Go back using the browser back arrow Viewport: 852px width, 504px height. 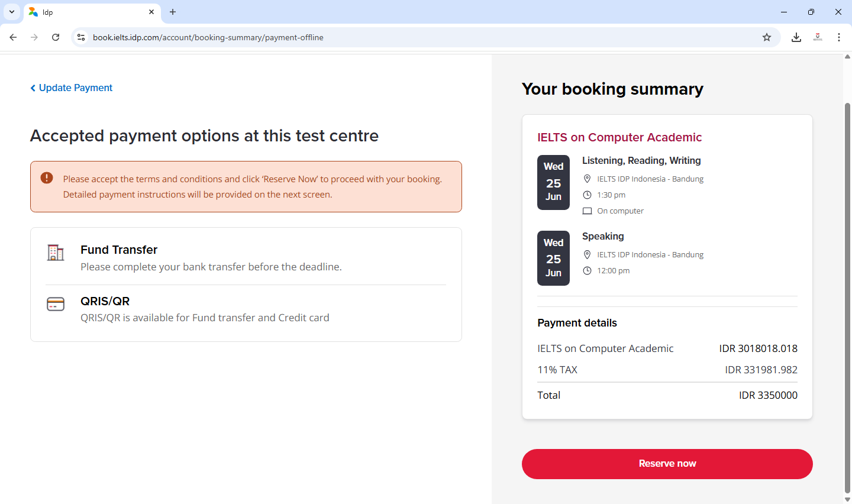tap(13, 37)
